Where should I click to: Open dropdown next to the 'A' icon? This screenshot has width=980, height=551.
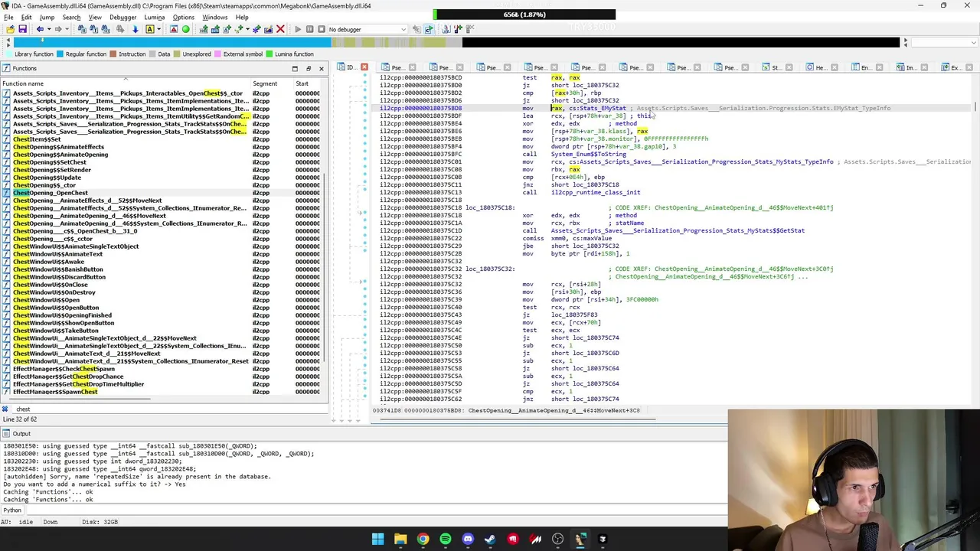coord(158,29)
